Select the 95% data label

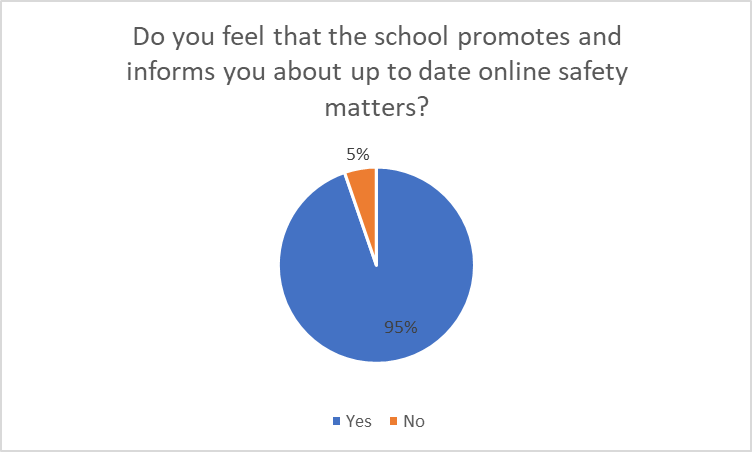click(400, 327)
